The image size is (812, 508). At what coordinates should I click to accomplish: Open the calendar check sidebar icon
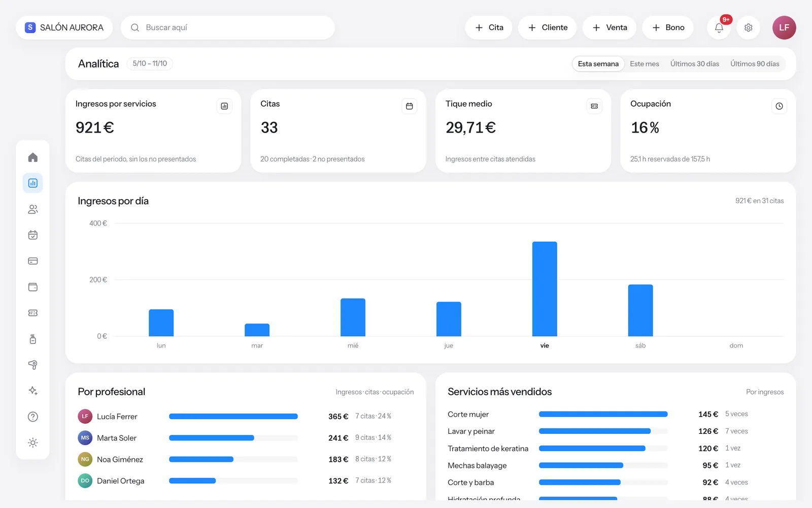tap(33, 235)
